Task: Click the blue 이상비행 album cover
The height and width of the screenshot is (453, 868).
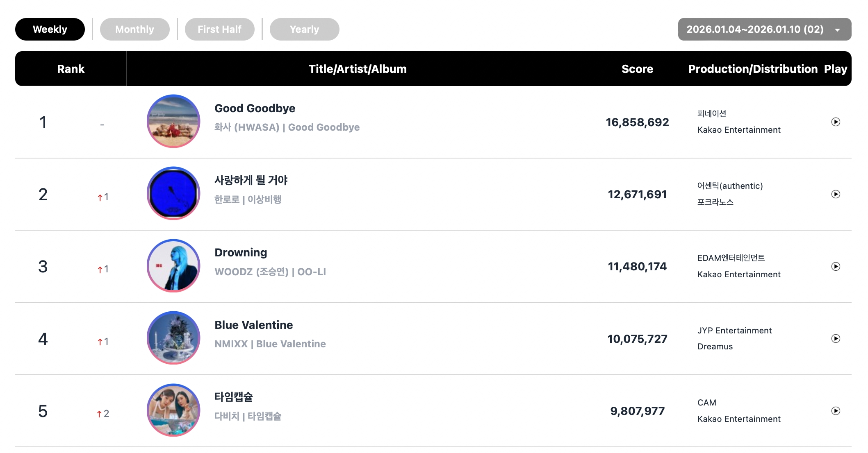Action: [173, 193]
